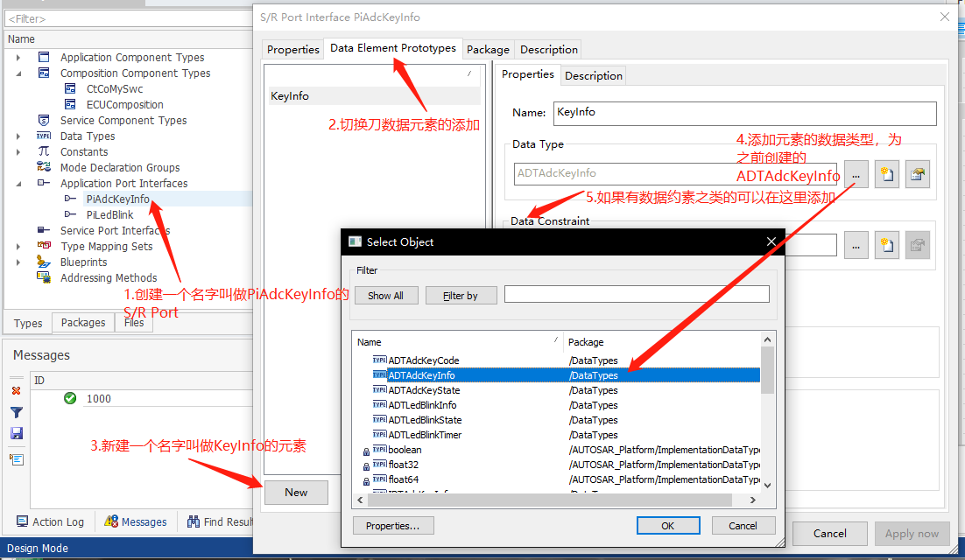Click the green checkmark on message 1000
This screenshot has height=560, width=965.
(70, 398)
